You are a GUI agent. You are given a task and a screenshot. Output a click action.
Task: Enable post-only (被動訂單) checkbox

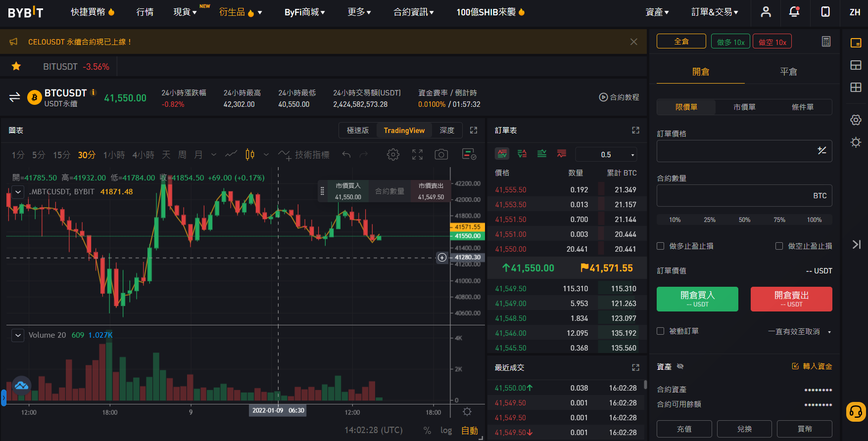pyautogui.click(x=660, y=331)
